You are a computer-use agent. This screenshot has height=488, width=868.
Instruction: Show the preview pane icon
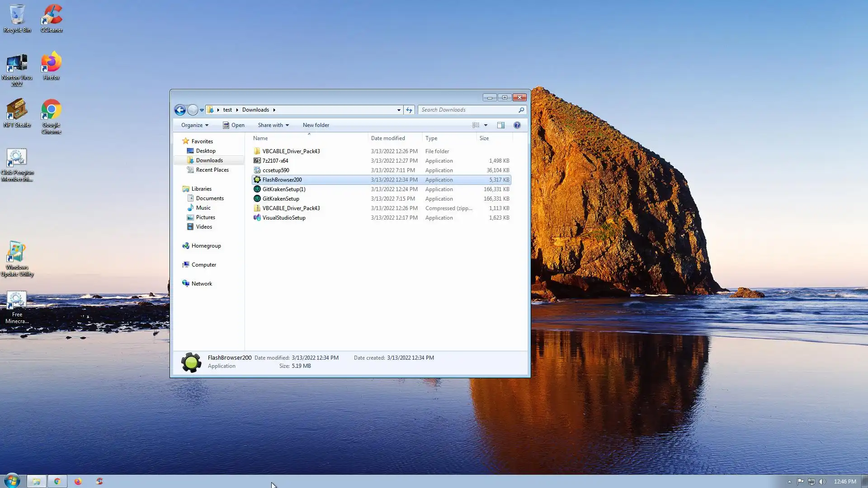tap(501, 125)
